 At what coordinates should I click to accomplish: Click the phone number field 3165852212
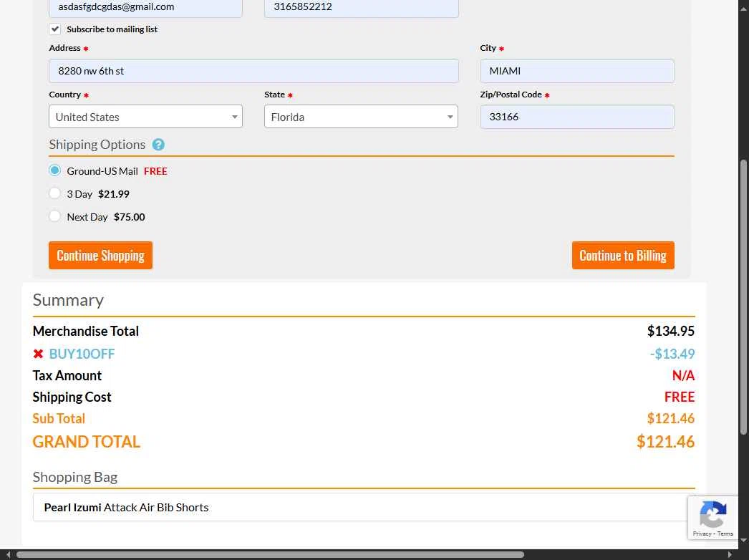coord(361,8)
